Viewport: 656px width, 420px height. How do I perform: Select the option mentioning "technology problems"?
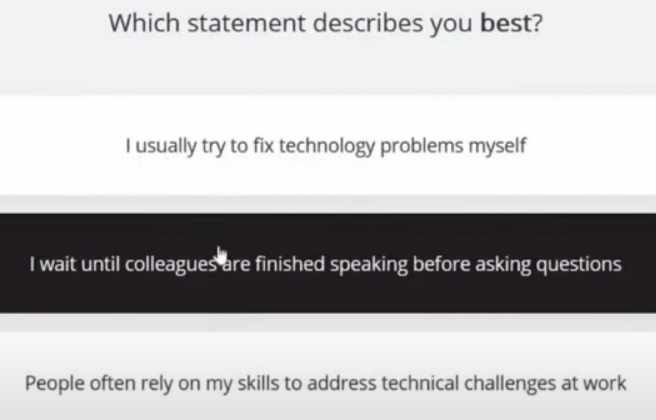pyautogui.click(x=328, y=145)
